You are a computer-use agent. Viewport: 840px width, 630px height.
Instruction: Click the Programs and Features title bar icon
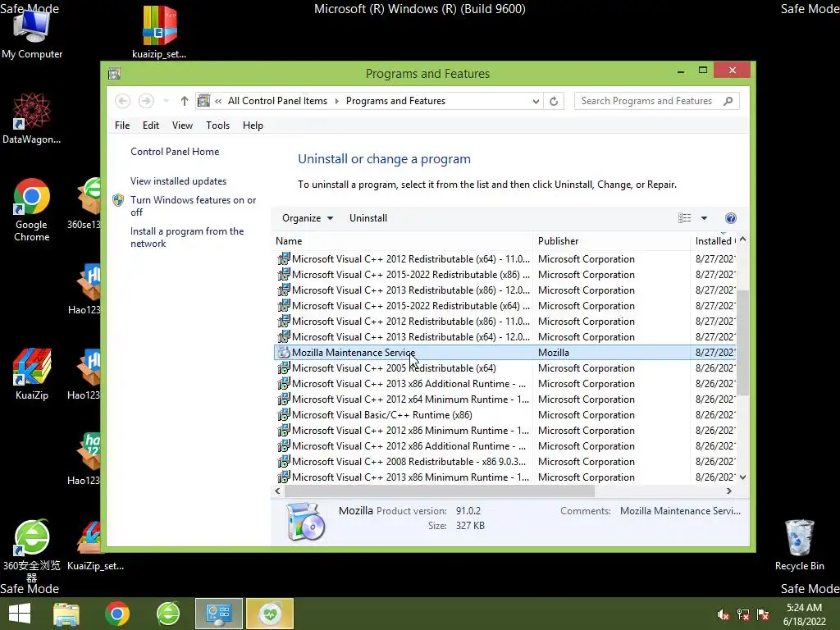(x=114, y=73)
